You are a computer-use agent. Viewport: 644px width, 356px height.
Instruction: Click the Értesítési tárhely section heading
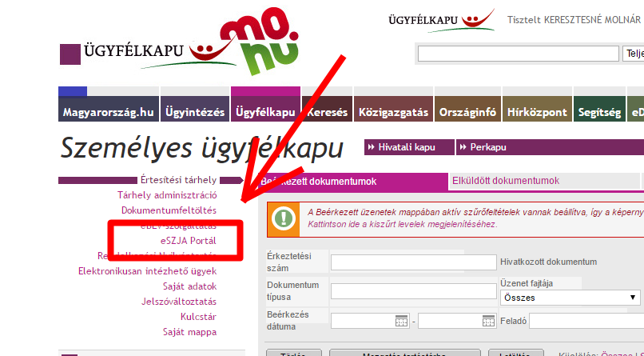(178, 180)
